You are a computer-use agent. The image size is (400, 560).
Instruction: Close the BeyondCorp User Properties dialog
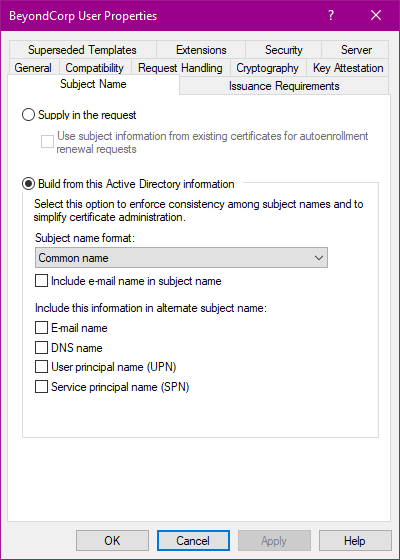[x=376, y=15]
